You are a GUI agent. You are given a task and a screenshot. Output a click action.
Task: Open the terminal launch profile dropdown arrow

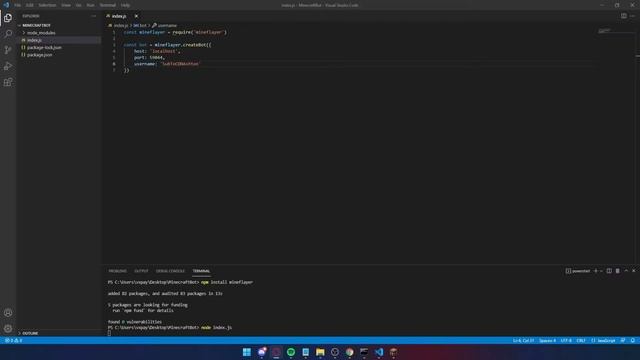[601, 271]
